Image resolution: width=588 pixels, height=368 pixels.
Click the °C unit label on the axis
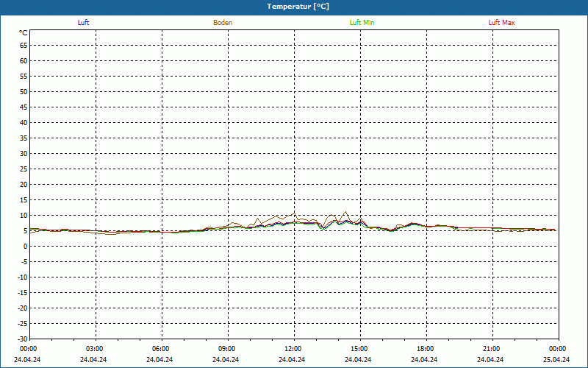(24, 33)
